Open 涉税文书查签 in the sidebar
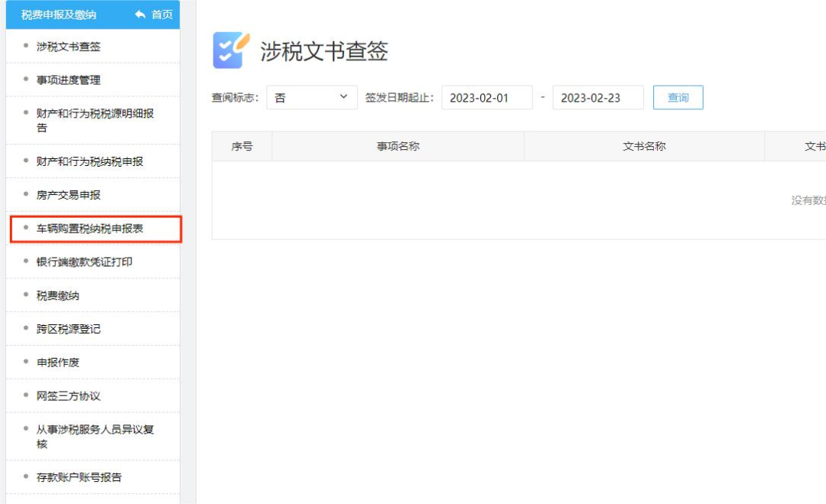 click(69, 47)
